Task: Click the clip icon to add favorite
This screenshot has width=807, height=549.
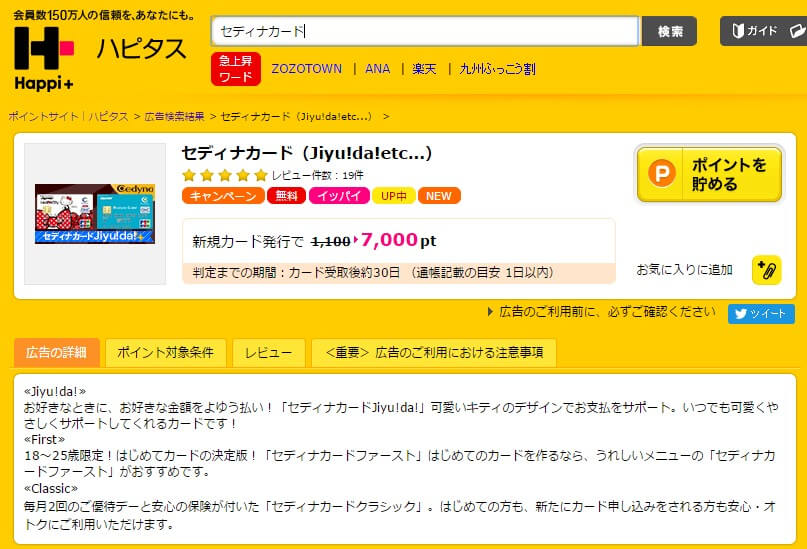Action: click(766, 269)
